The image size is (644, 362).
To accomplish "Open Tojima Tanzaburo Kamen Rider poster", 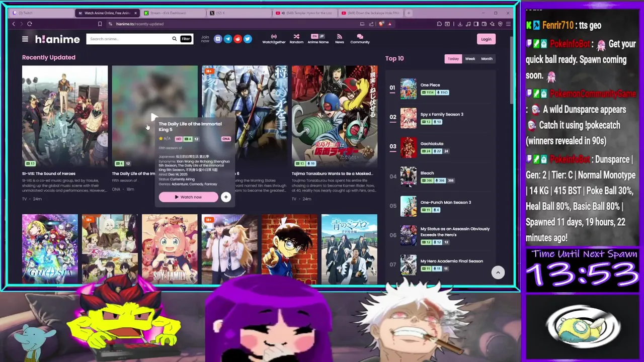I will tap(335, 117).
